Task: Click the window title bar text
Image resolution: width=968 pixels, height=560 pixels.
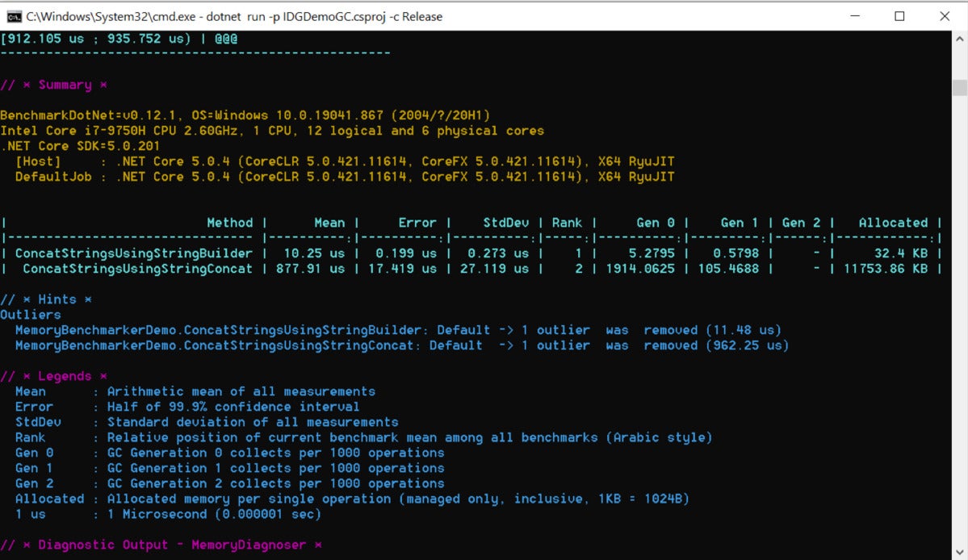Action: 234,17
